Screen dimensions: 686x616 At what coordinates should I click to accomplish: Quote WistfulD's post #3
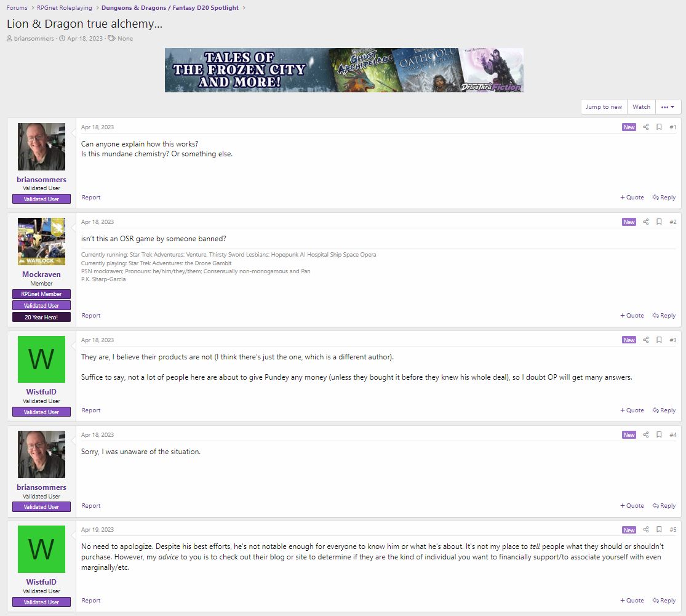click(x=632, y=410)
